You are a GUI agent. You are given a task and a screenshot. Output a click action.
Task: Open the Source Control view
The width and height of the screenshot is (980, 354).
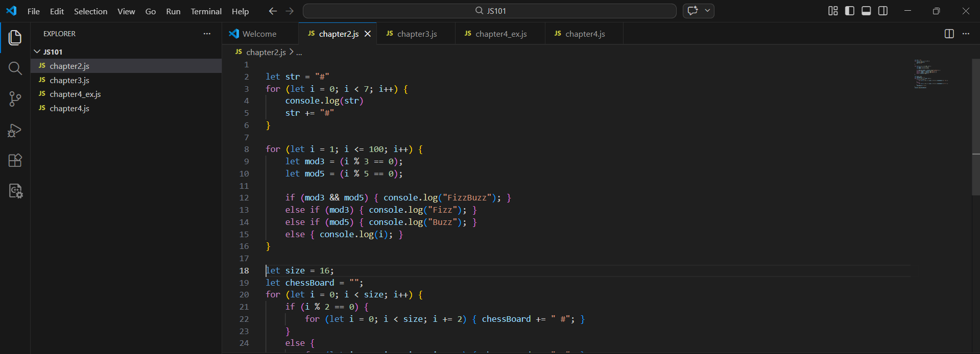(15, 99)
